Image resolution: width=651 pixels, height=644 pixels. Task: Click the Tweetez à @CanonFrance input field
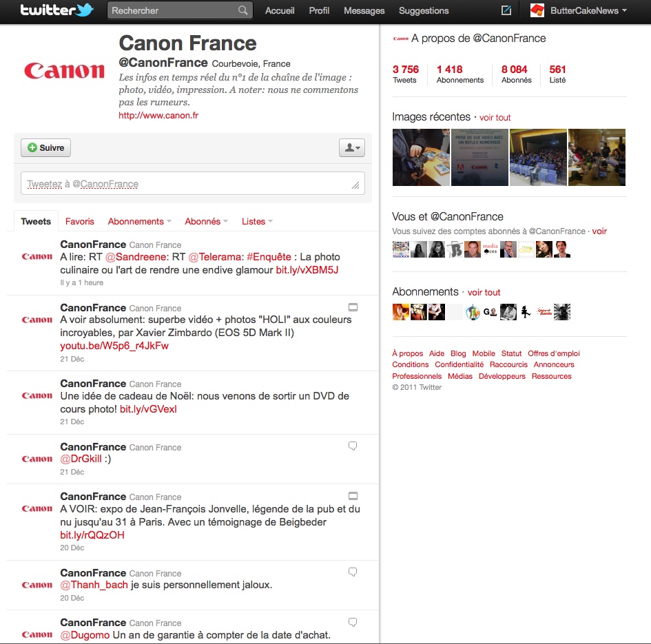click(x=193, y=183)
